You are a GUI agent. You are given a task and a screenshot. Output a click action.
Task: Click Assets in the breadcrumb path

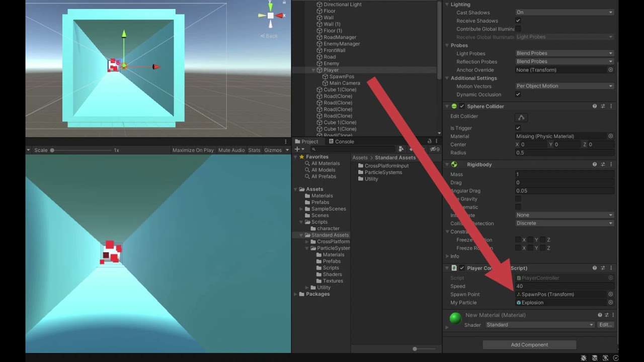click(360, 158)
